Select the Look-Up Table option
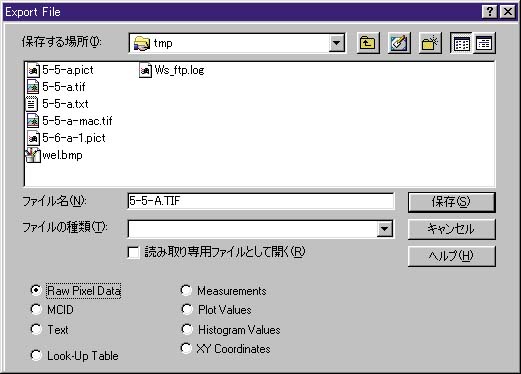Screen dimensions: 521x374 [74, 356]
